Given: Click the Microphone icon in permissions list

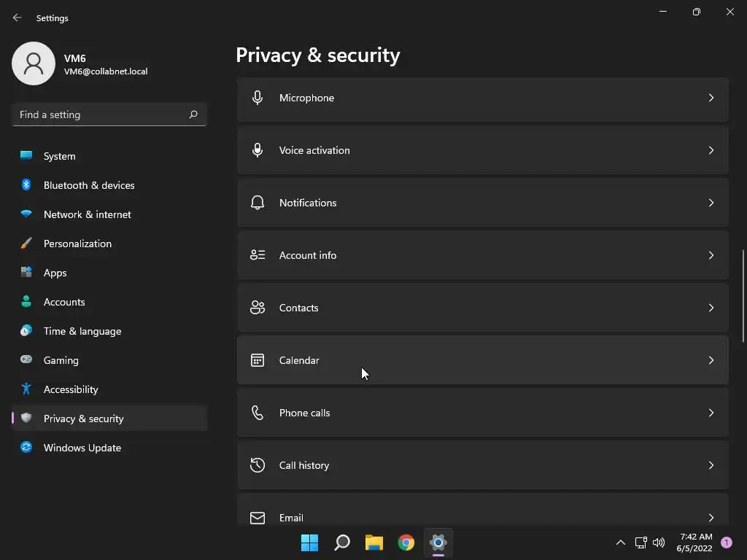Looking at the screenshot, I should click(x=258, y=98).
